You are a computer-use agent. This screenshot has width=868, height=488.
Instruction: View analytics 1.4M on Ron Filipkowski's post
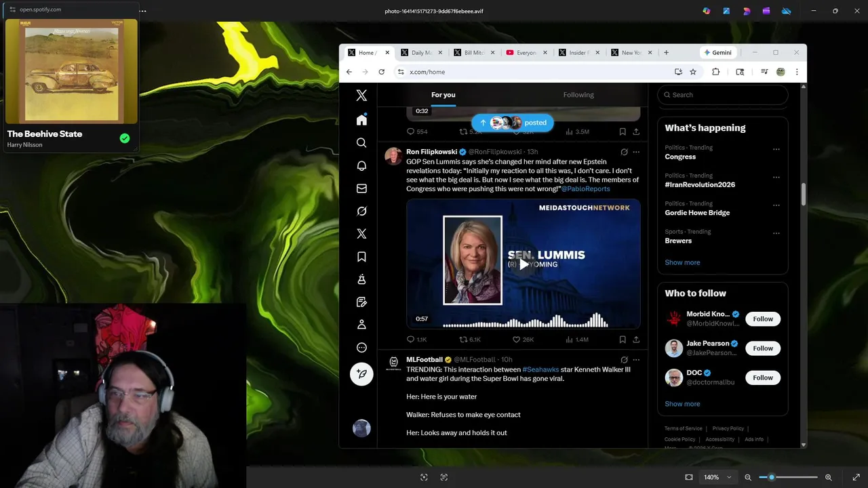(577, 340)
